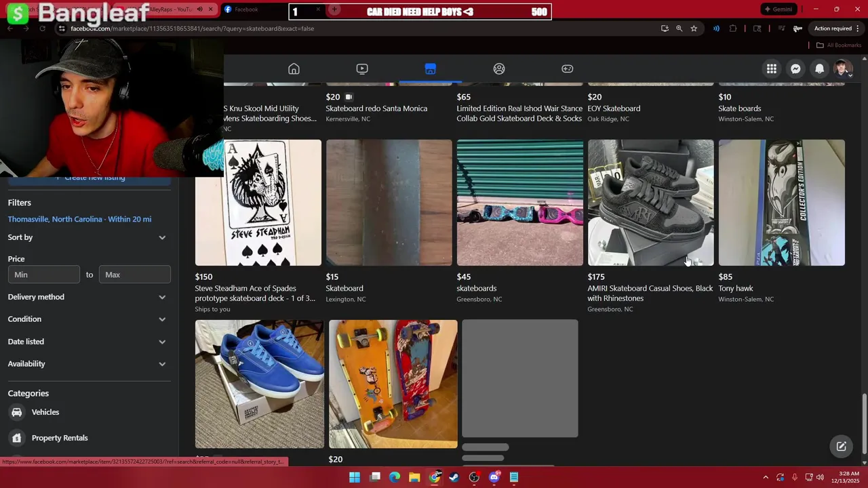
Task: Click microphone tray icon
Action: (x=795, y=477)
